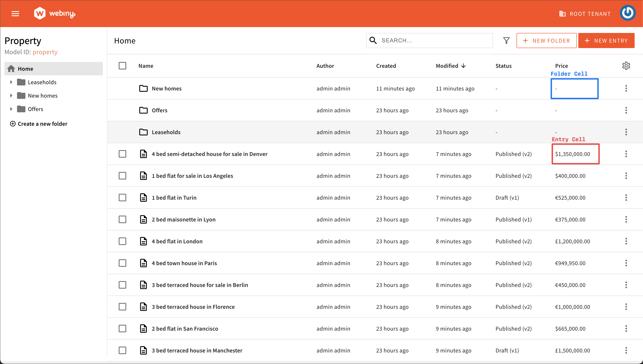Expand the Leaseholds folder in sidebar
Screen dimensions: 643x364
pos(11,82)
